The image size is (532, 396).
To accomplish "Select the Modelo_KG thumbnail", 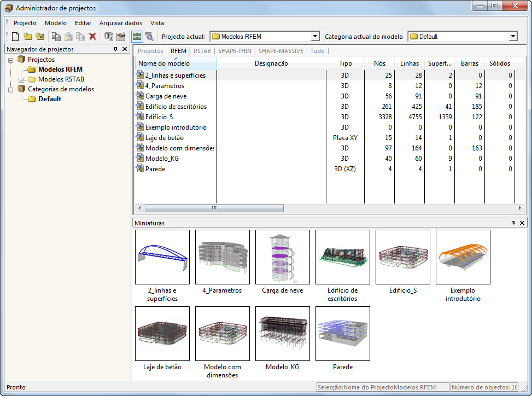I will pyautogui.click(x=283, y=334).
